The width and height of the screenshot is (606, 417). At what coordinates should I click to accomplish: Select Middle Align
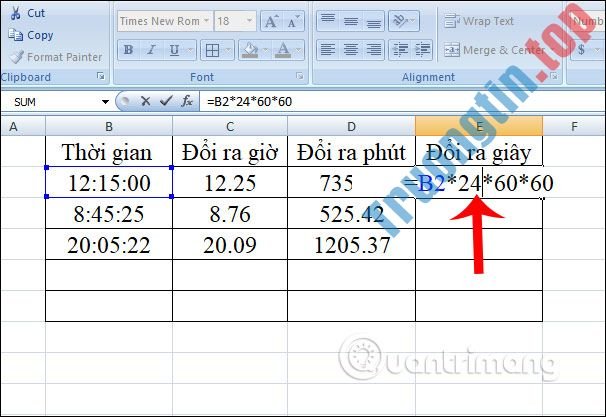pyautogui.click(x=351, y=21)
